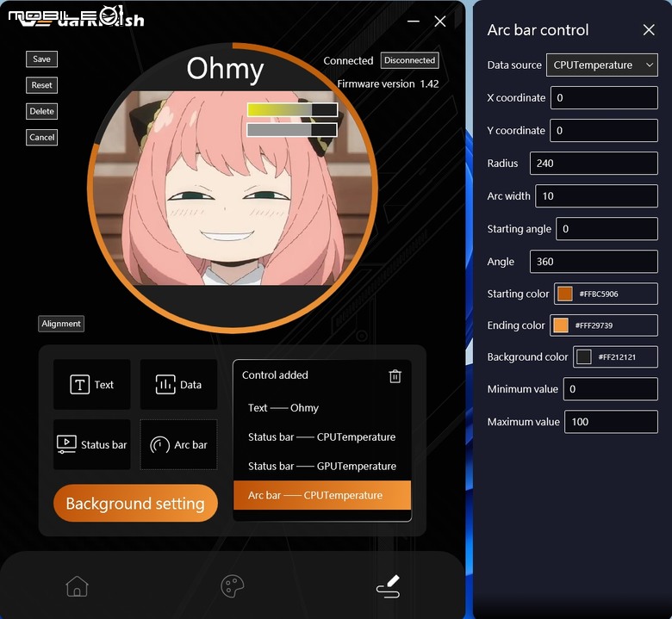Minimize the main application window

click(x=414, y=21)
